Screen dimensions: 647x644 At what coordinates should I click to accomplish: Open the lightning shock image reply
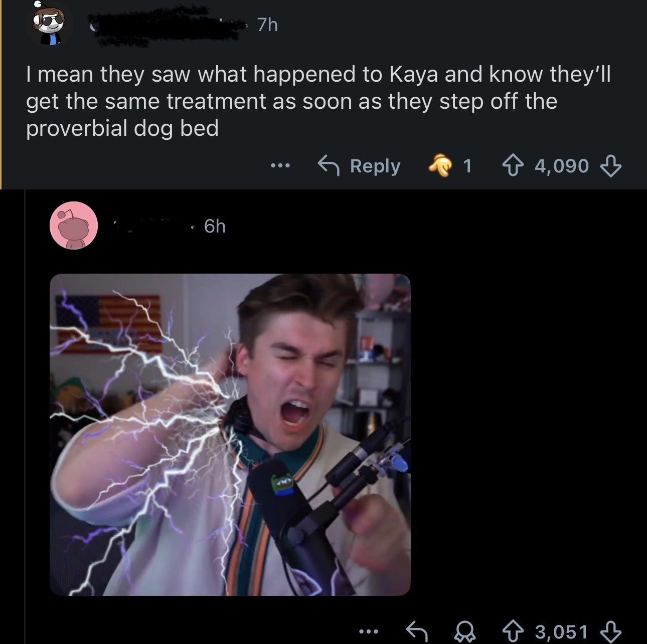pos(230,435)
